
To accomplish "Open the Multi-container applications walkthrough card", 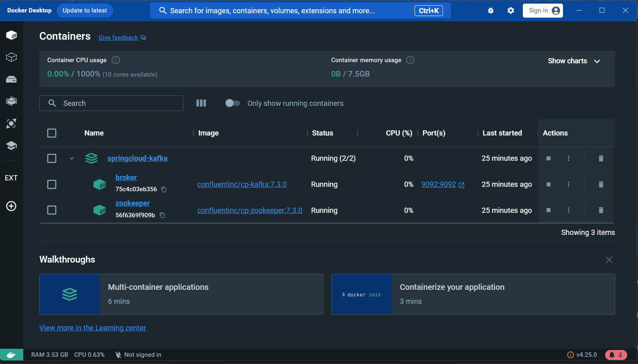I will [181, 294].
